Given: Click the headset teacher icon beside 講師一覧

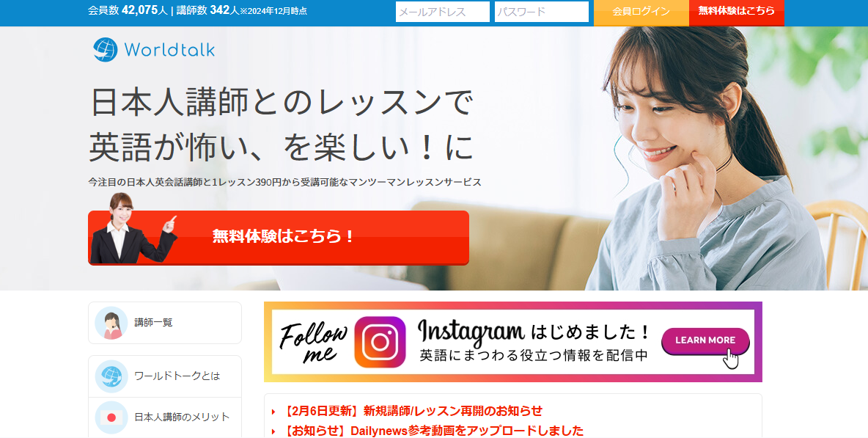Looking at the screenshot, I should click(x=111, y=323).
